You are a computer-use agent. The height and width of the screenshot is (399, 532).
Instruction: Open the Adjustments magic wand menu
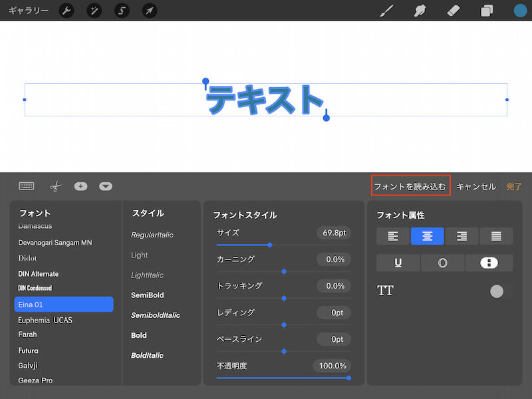pos(94,11)
